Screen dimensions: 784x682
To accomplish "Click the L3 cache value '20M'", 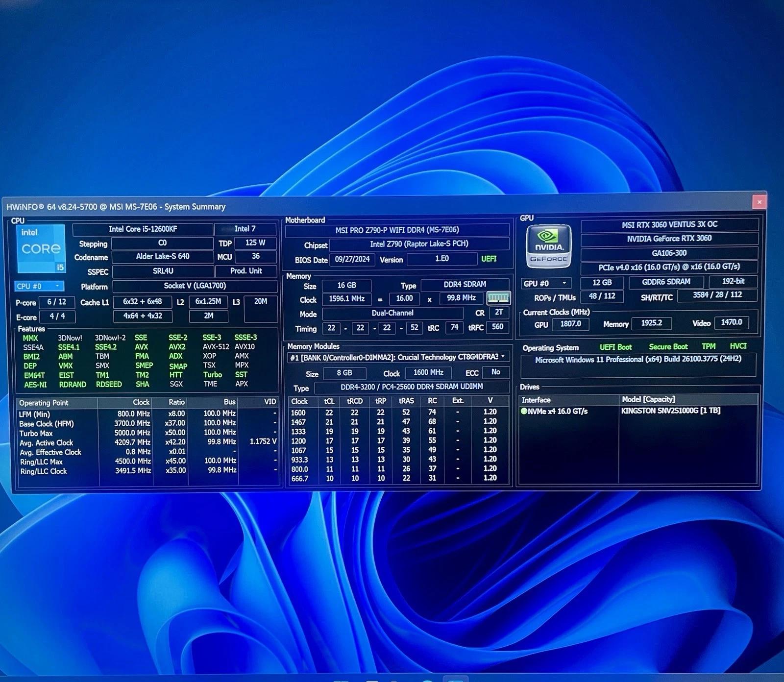I will (261, 309).
